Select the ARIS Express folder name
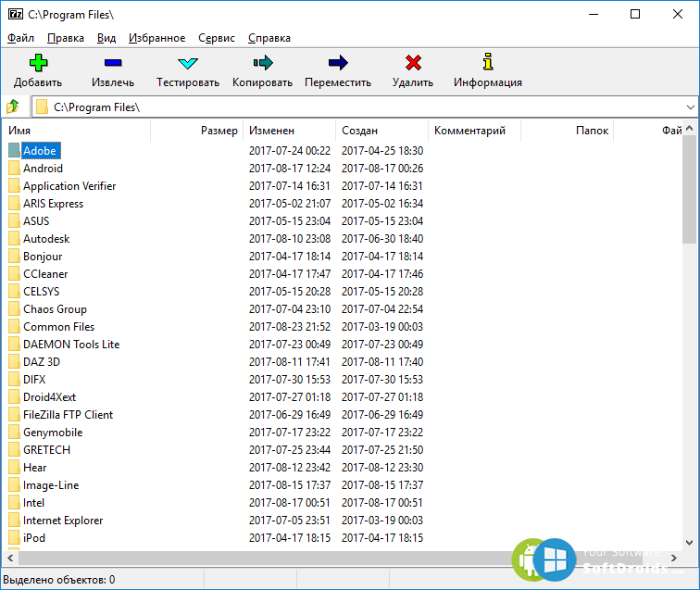The width and height of the screenshot is (700, 590). click(x=53, y=204)
